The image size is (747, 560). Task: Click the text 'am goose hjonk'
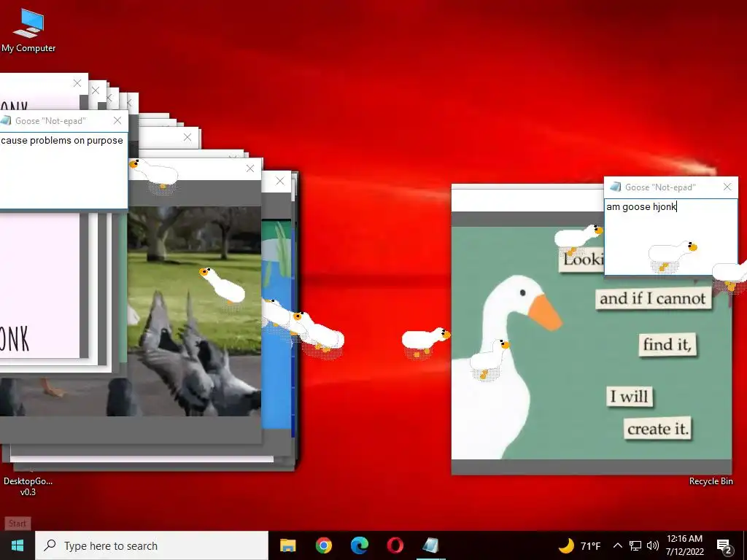(641, 206)
